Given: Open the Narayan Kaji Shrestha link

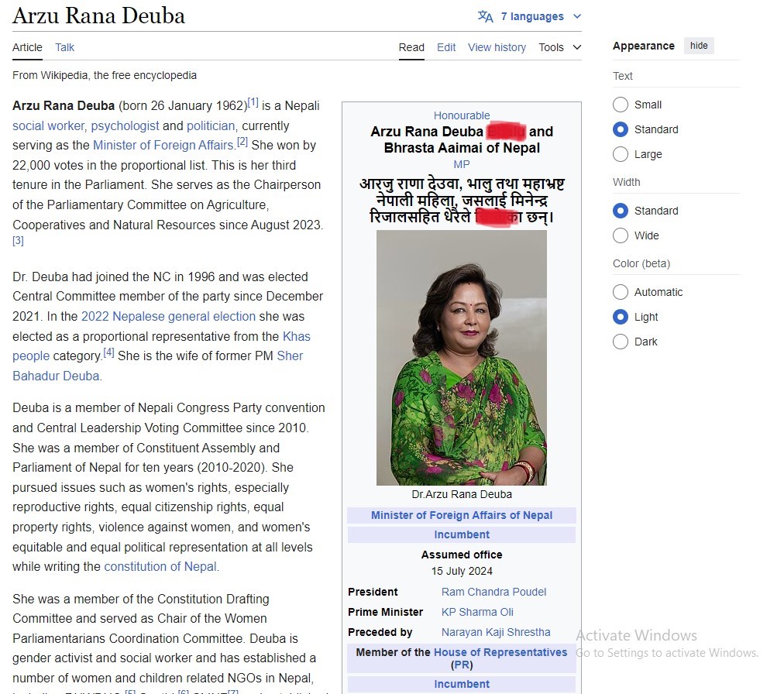Looking at the screenshot, I should 496,632.
